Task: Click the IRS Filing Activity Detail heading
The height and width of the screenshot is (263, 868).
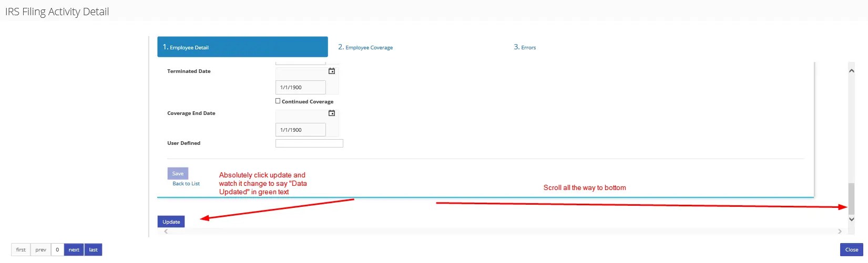Action: [x=57, y=12]
